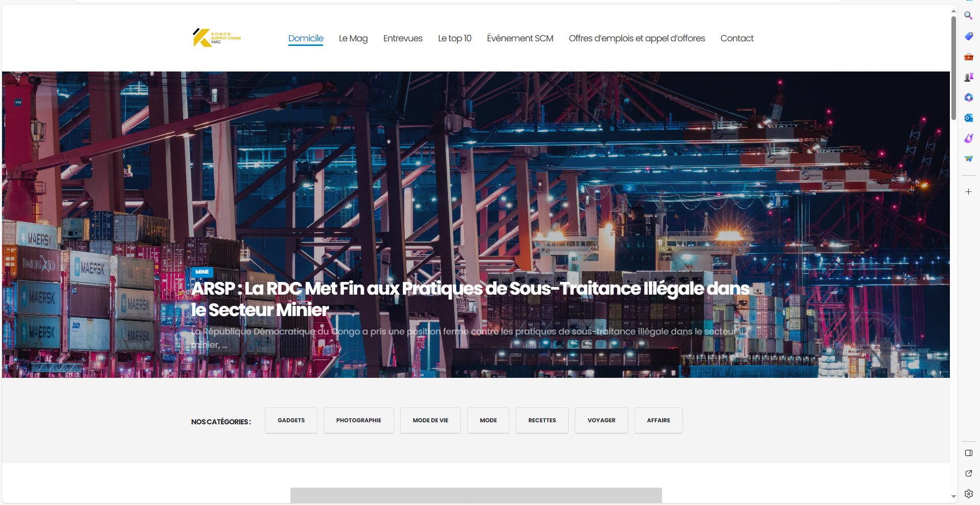Open the ARSP sous-traitance illégale article headline
980x505 pixels.
click(471, 299)
